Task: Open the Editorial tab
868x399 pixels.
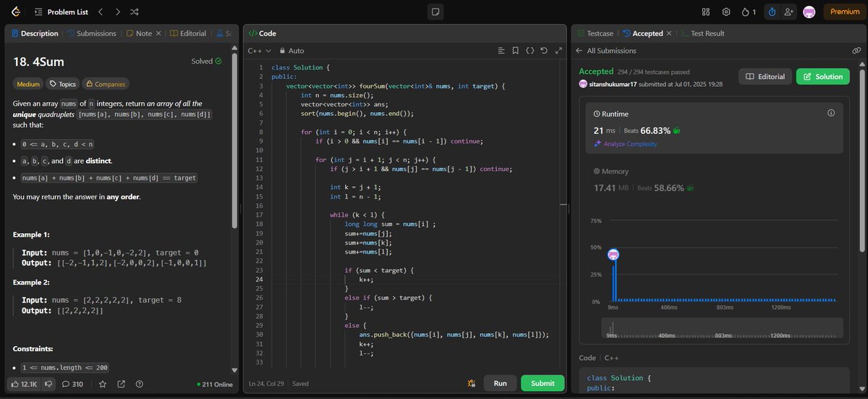Action: (188, 33)
